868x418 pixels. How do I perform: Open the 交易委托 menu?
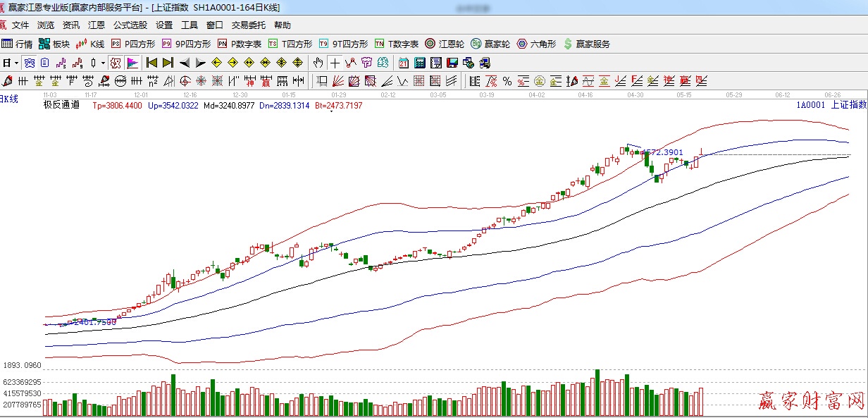click(x=248, y=25)
